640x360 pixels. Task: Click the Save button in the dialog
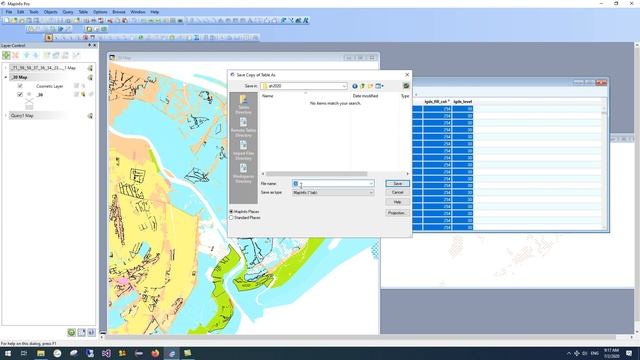397,184
